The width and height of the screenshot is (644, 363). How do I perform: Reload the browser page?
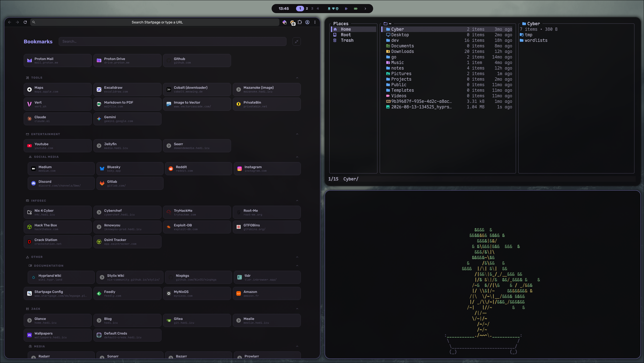[25, 22]
